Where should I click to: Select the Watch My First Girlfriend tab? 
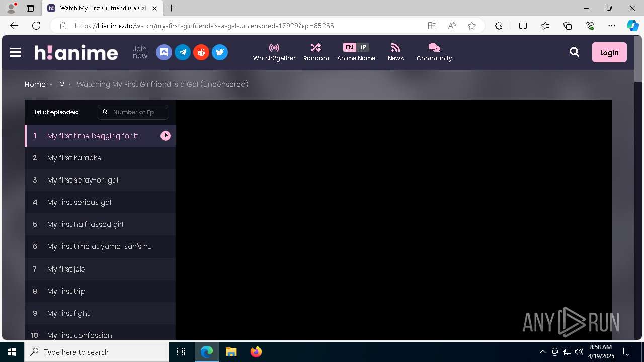(103, 8)
